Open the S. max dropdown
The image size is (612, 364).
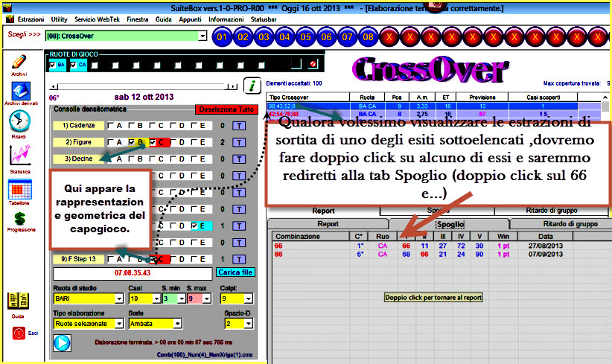tap(207, 298)
